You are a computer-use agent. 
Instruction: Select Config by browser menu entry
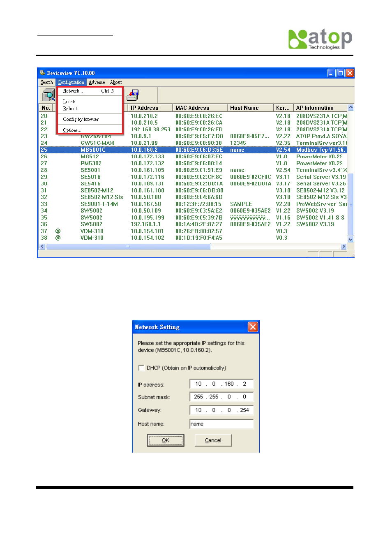click(x=89, y=119)
